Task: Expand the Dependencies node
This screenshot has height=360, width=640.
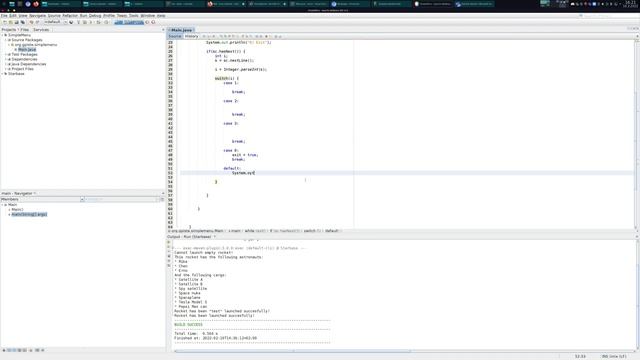Action: (6, 59)
